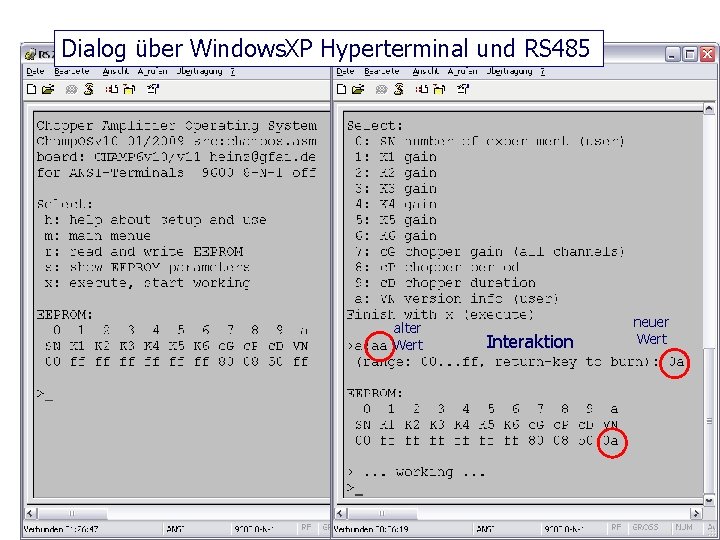Click 'h: help about setup and use' line
Image resolution: width=720 pixels, height=540 pixels.
156,220
